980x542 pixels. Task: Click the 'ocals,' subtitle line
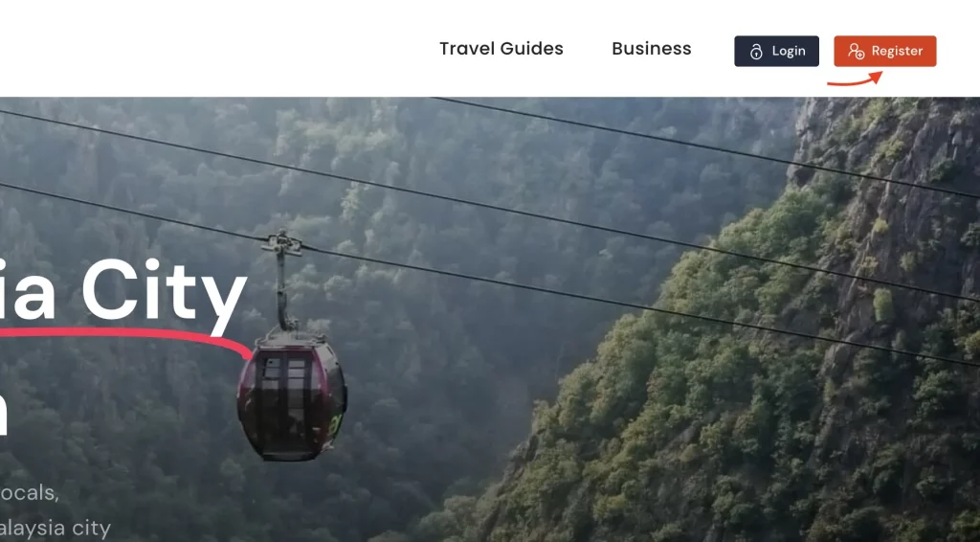(30, 493)
